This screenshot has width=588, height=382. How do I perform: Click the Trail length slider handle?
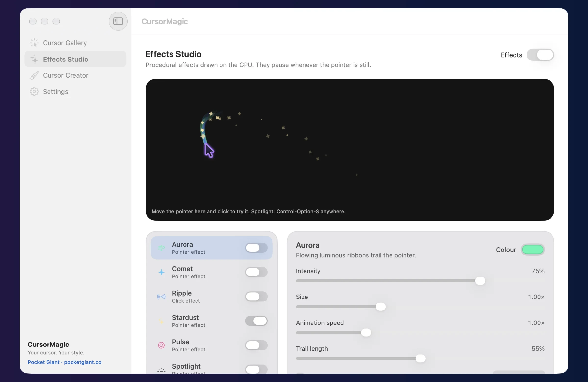(x=420, y=358)
